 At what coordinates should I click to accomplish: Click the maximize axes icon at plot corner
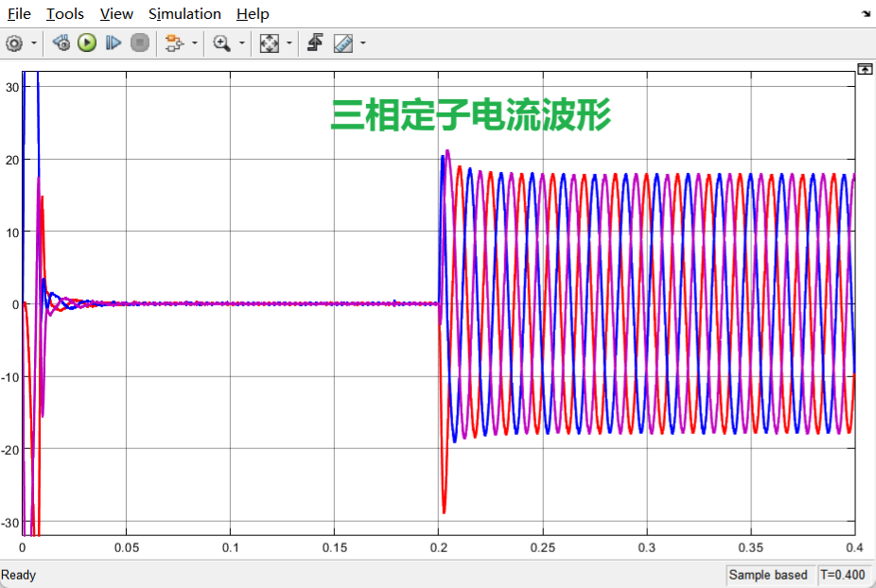point(865,69)
